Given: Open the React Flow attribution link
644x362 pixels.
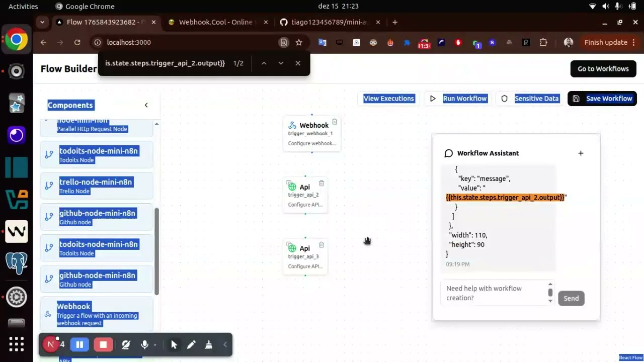Looking at the screenshot, I should click(631, 357).
